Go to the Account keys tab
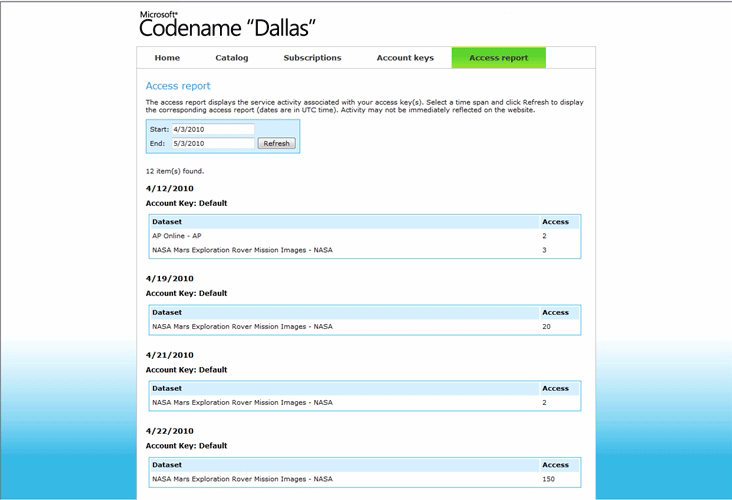 (x=405, y=58)
